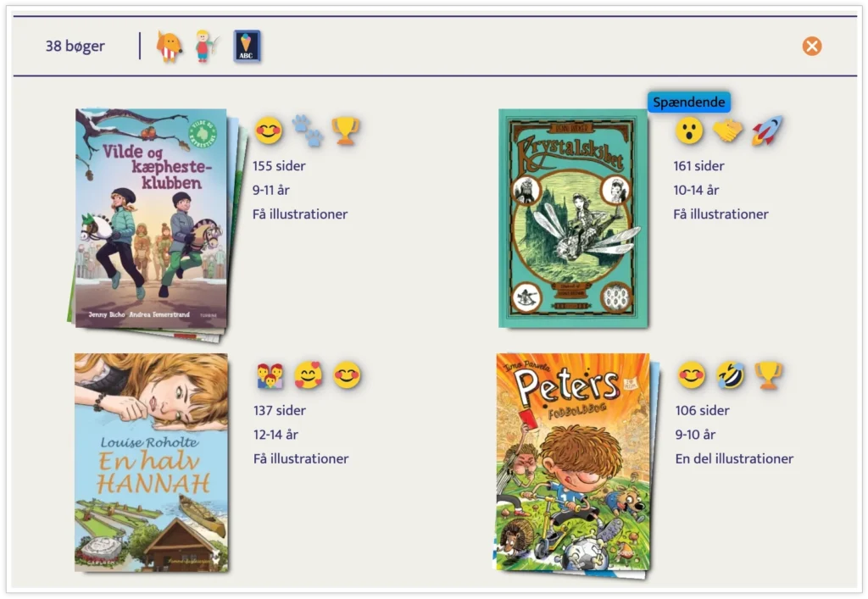This screenshot has width=868, height=599.
Task: Click the smiling blush emoji beside Vilde book
Action: (269, 130)
